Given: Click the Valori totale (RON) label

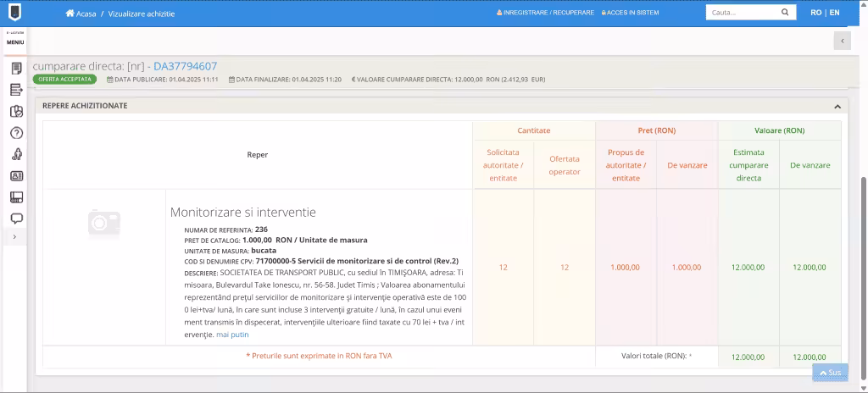Looking at the screenshot, I should pyautogui.click(x=657, y=357).
